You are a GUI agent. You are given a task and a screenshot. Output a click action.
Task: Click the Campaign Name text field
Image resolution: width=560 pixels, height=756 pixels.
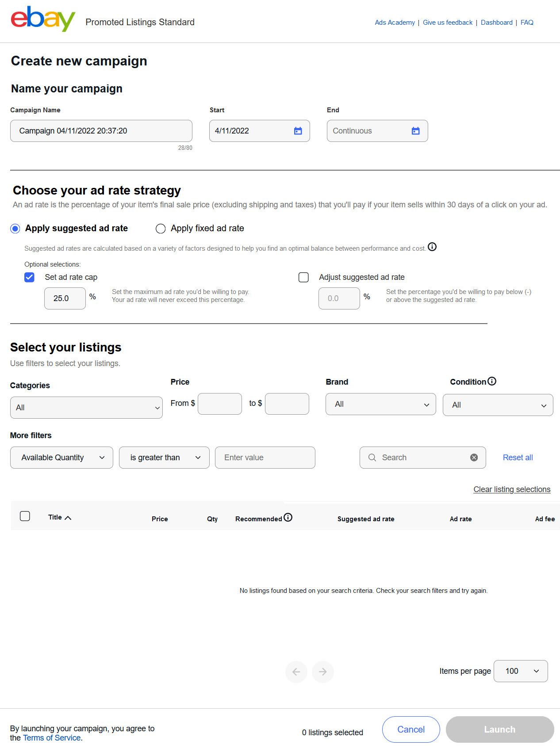101,131
